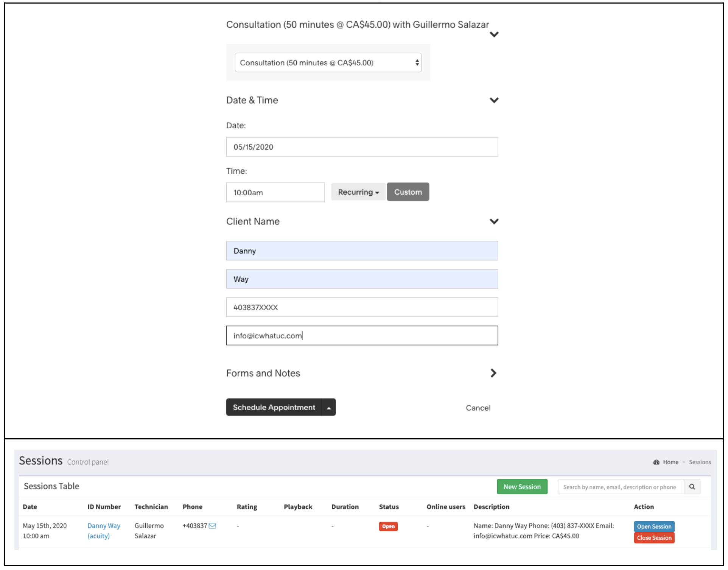Image resolution: width=728 pixels, height=570 pixels.
Task: Click the first name field containing Danny
Action: click(362, 251)
